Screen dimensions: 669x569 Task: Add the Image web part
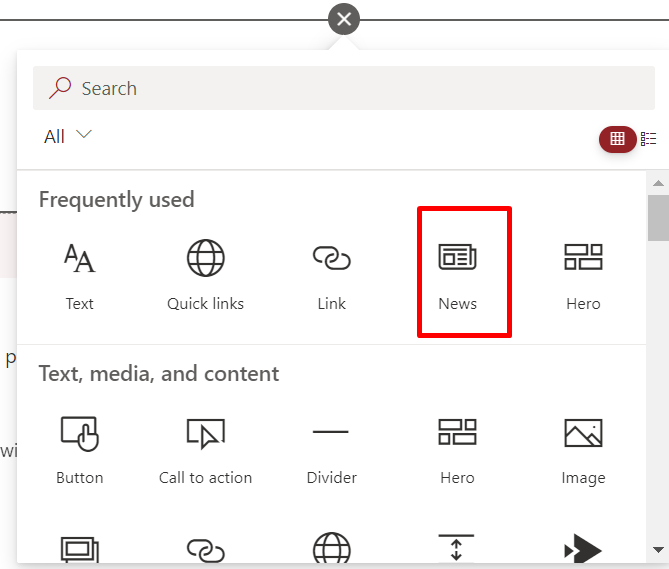583,450
